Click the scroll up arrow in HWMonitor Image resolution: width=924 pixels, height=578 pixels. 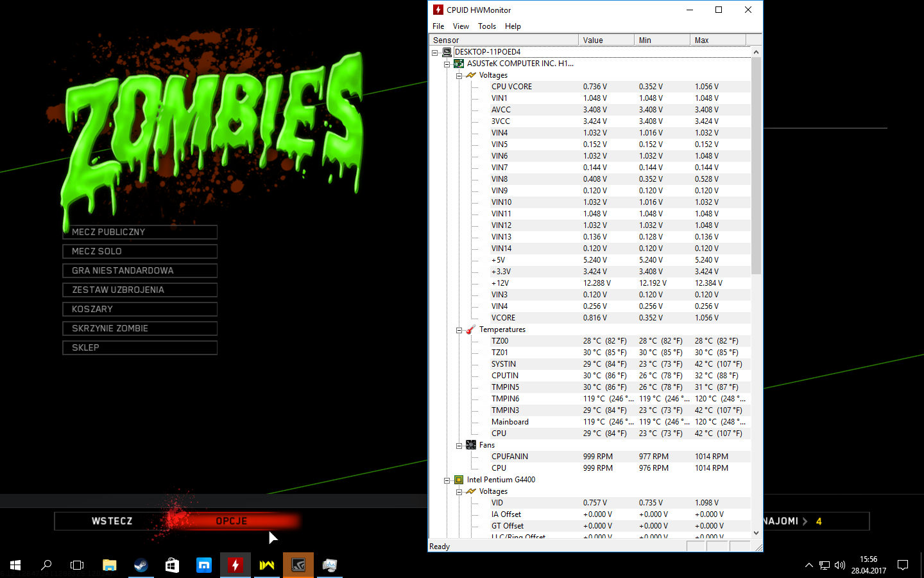756,52
